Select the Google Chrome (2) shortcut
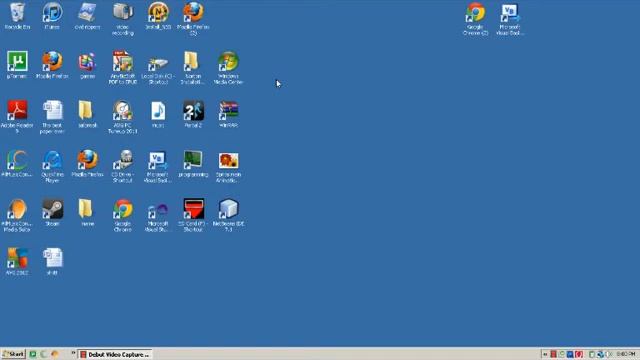The height and width of the screenshot is (360, 640). (x=476, y=19)
